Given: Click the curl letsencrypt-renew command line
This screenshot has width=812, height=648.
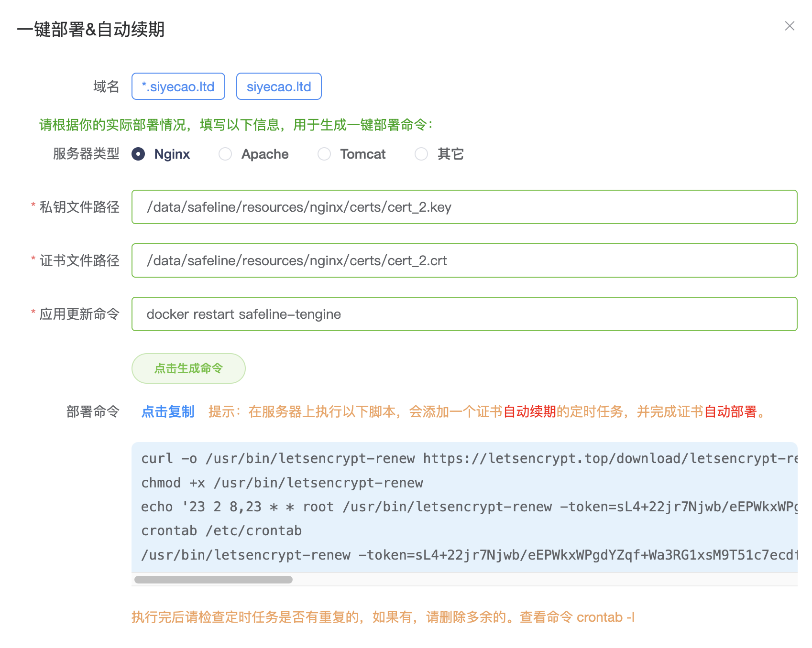Looking at the screenshot, I should pyautogui.click(x=383, y=458).
